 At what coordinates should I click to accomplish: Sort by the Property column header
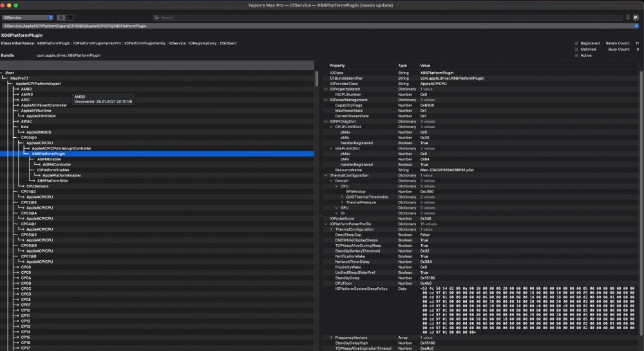point(359,66)
